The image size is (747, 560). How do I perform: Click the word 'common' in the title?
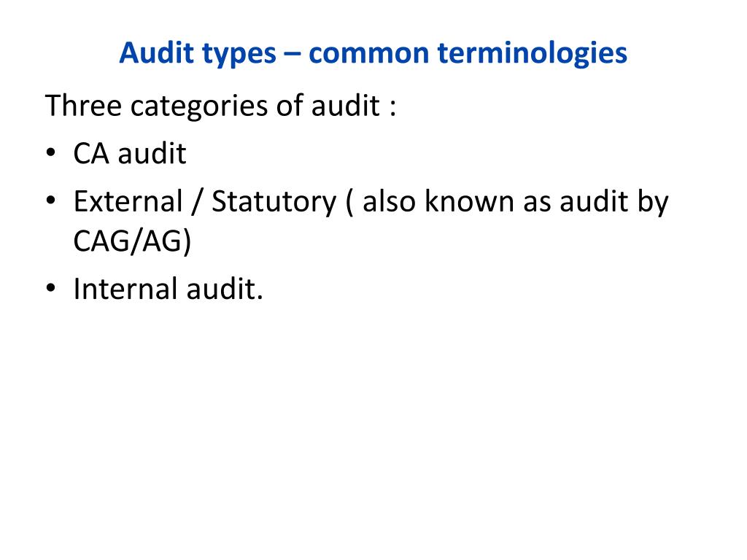(368, 52)
